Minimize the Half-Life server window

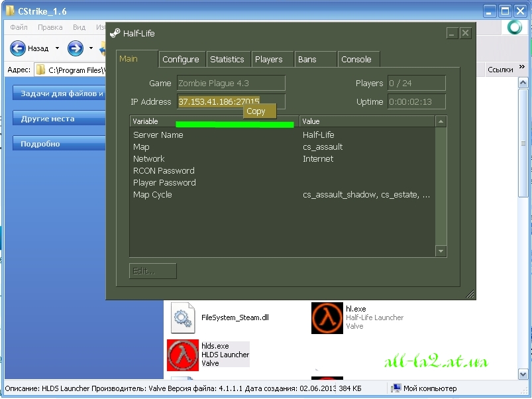pos(452,33)
